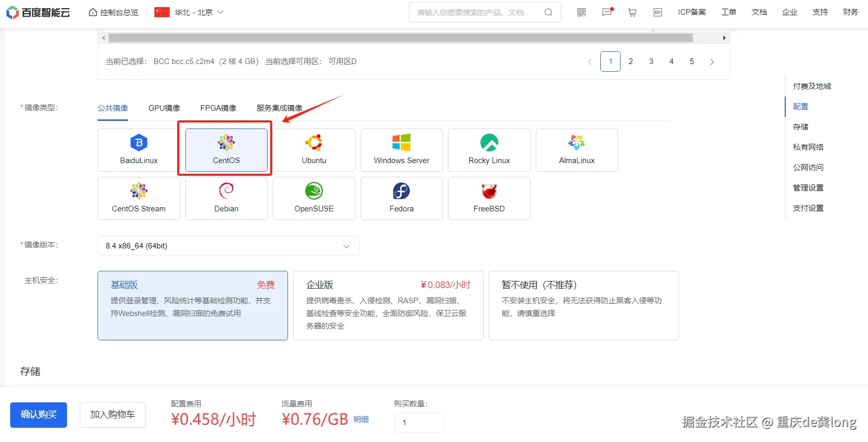Jump to 私有网络 section in sidebar
This screenshot has width=868, height=442.
(808, 147)
